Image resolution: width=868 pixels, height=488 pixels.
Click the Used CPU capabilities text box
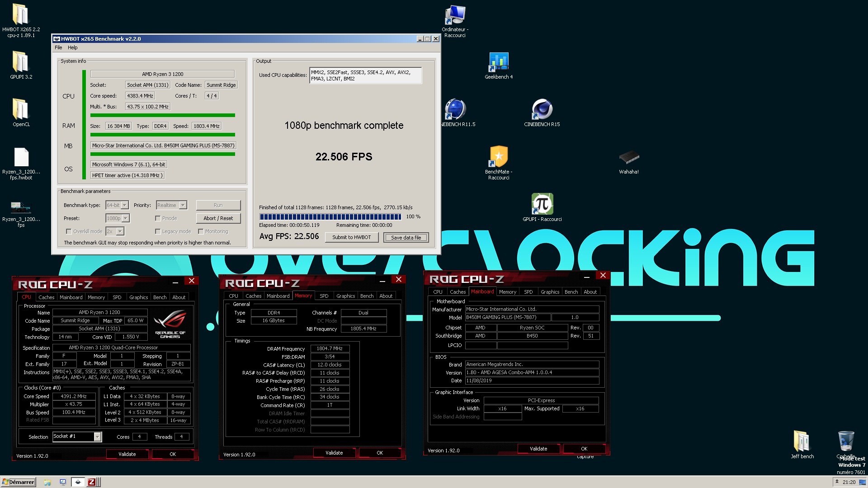(x=365, y=75)
